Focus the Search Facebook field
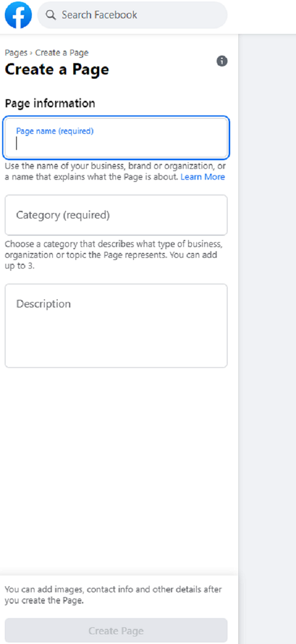The height and width of the screenshot is (644, 296). pos(132,15)
